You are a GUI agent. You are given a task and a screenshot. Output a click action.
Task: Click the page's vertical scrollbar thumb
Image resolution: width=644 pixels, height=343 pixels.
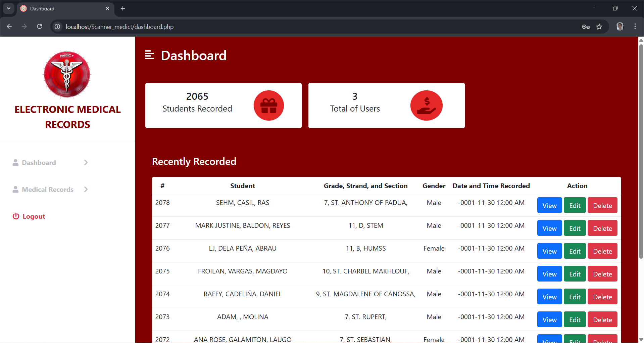coord(641,151)
